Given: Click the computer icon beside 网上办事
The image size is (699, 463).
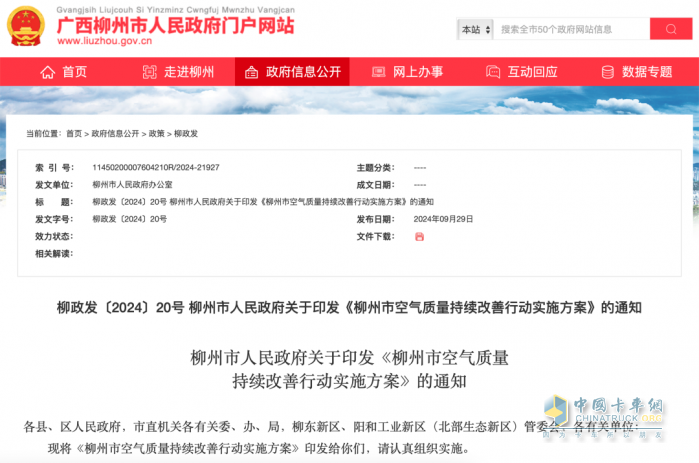Looking at the screenshot, I should [378, 72].
